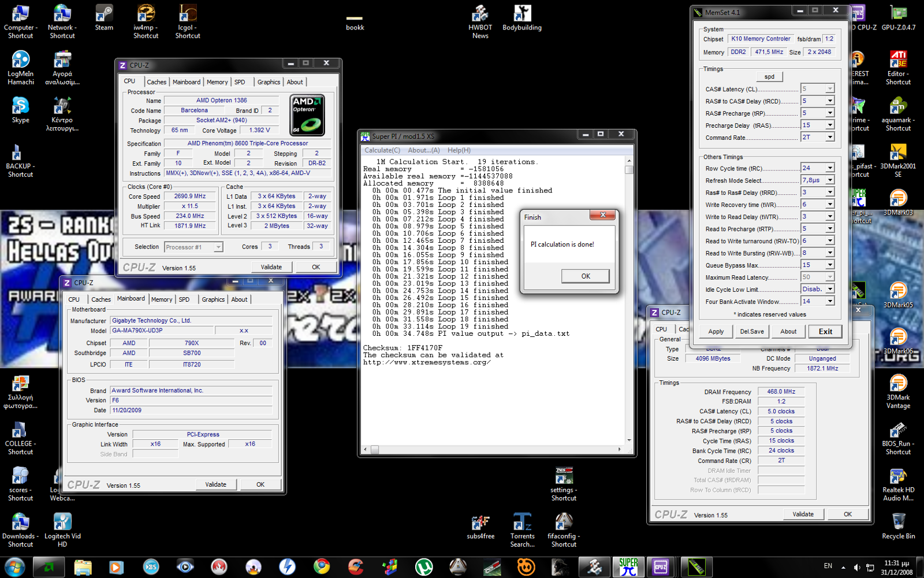Screen dimensions: 924x578
Task: Click Validate in the top CPU-Z window
Action: (x=271, y=267)
